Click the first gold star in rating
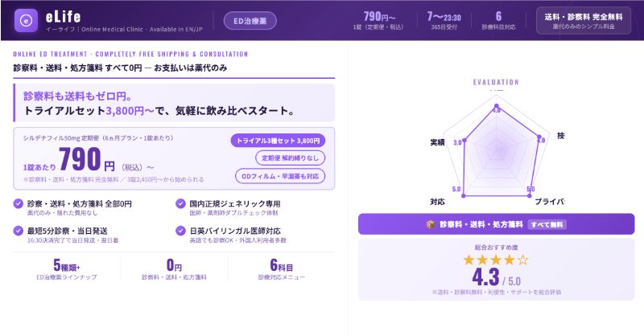This screenshot has width=644, height=336. (x=470, y=260)
